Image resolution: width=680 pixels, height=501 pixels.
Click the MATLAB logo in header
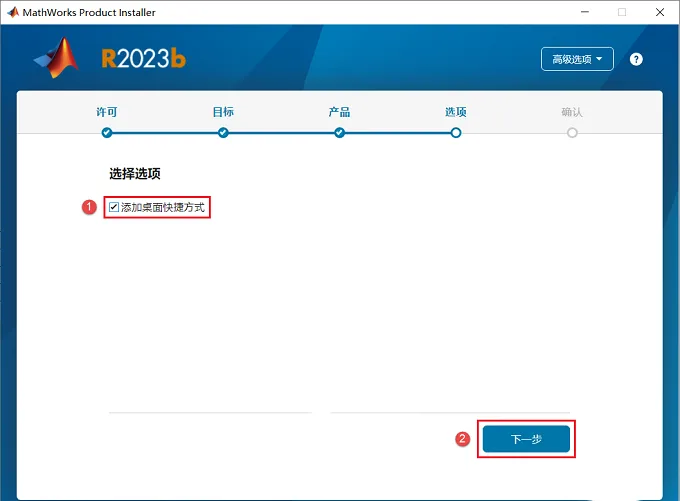coord(56,58)
